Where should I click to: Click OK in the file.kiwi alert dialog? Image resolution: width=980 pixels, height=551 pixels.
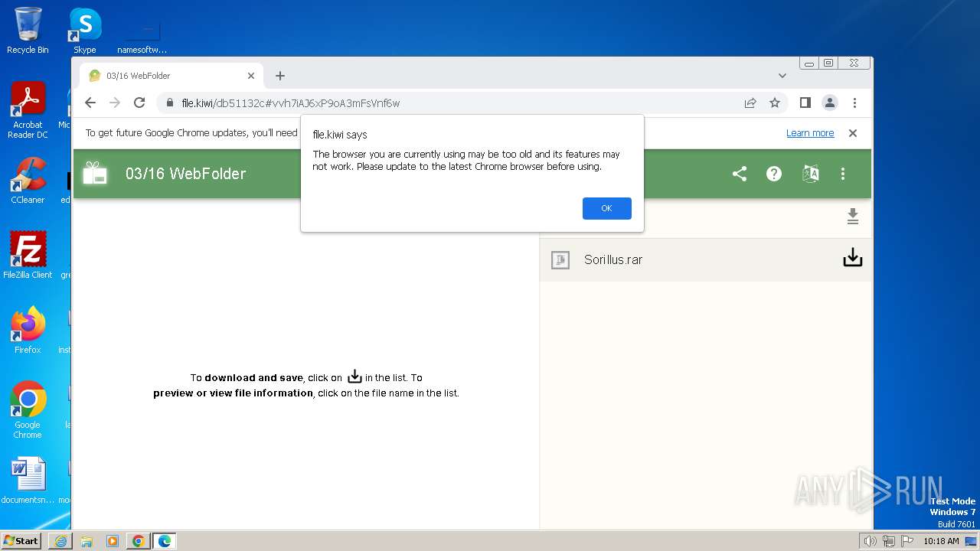(x=606, y=208)
